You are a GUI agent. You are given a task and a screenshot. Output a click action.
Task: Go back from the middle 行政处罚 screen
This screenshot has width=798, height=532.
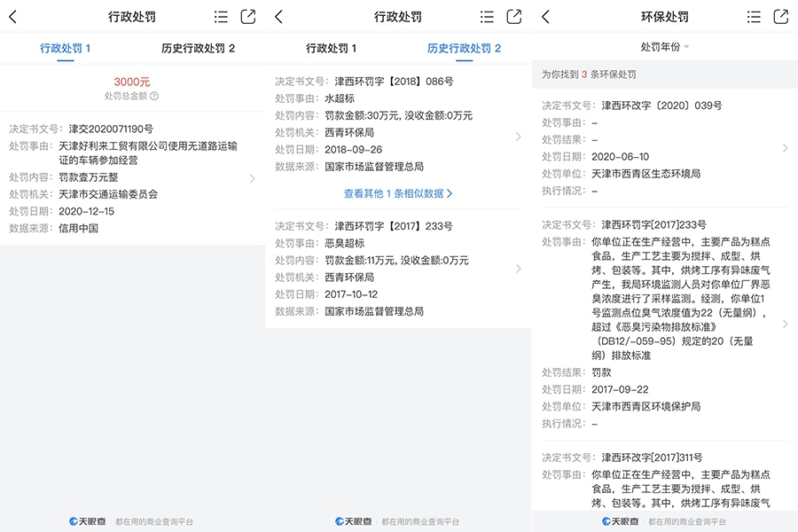tap(278, 17)
